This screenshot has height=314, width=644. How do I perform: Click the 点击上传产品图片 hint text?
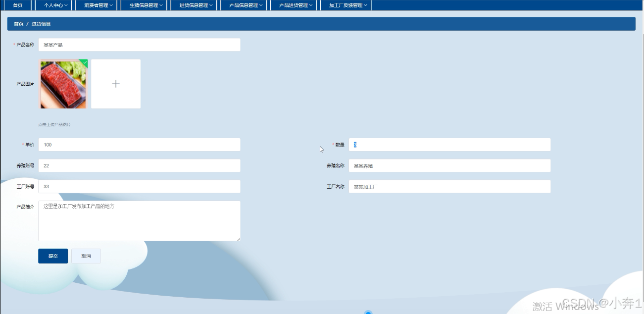pos(54,125)
